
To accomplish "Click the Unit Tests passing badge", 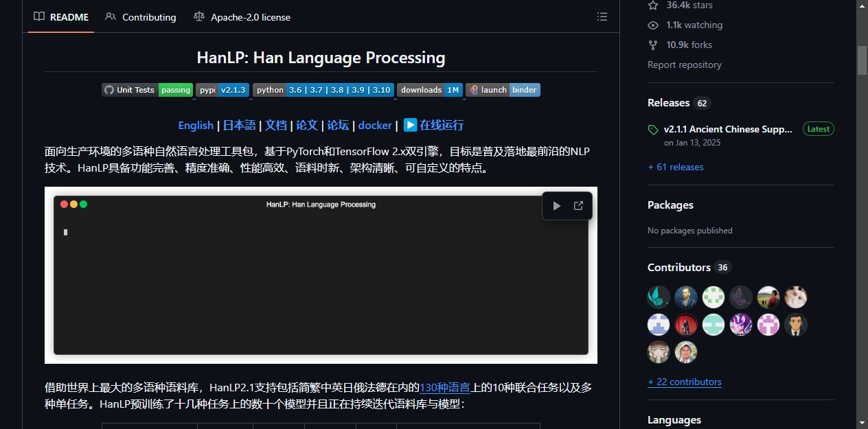I will point(147,90).
